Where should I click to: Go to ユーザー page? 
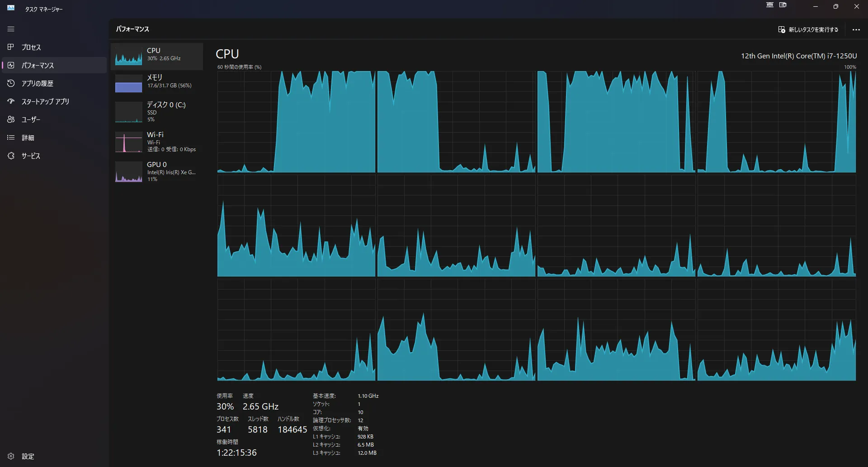tap(31, 119)
